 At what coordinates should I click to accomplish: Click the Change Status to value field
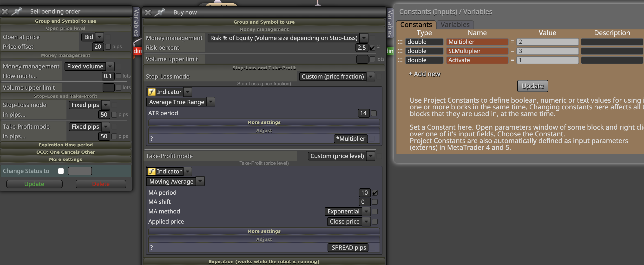(x=80, y=171)
